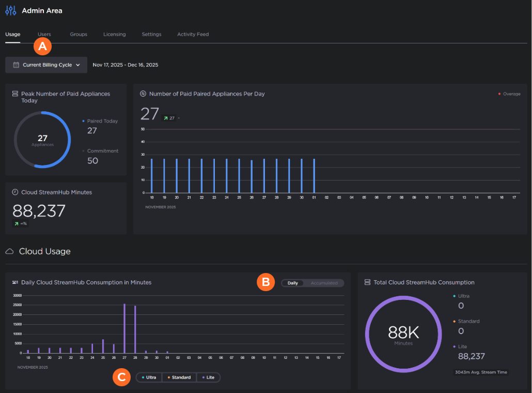Switch to the Licensing tab
The height and width of the screenshot is (393, 532).
pos(114,35)
